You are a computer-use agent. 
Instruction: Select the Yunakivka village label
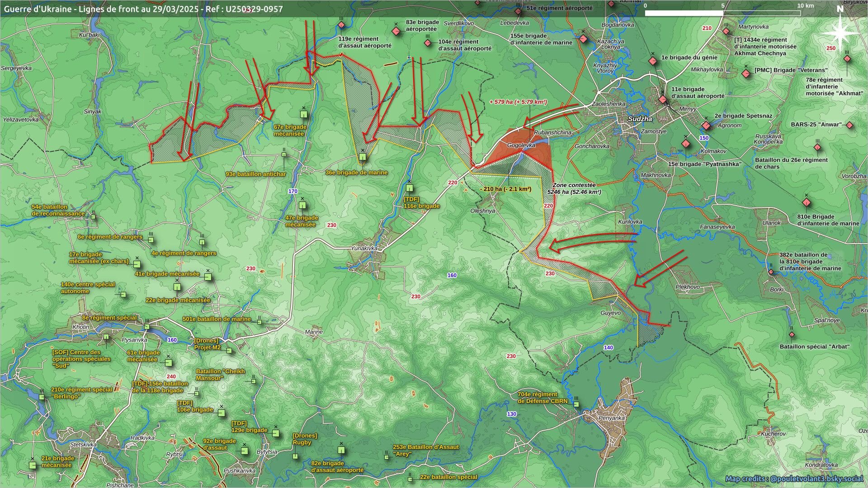pyautogui.click(x=364, y=248)
